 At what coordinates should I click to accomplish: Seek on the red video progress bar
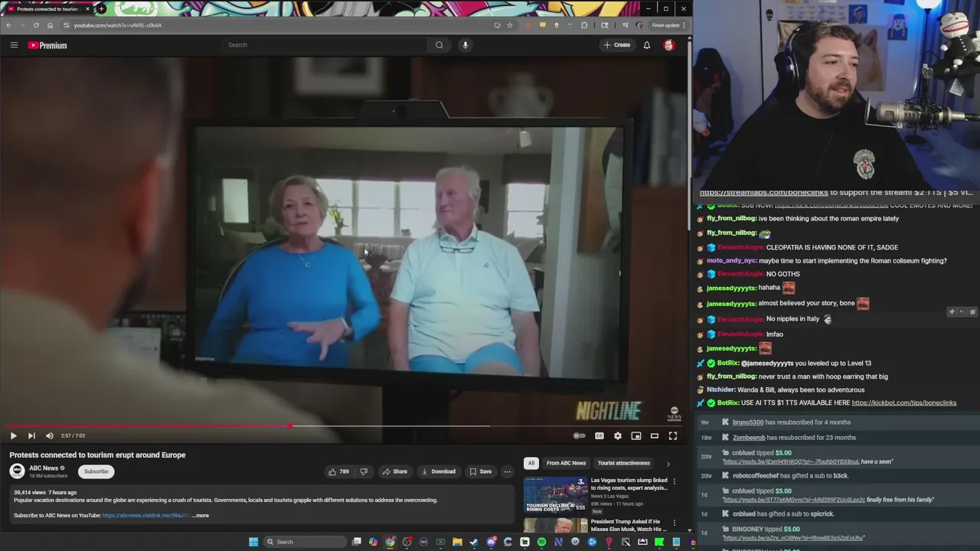(x=344, y=425)
